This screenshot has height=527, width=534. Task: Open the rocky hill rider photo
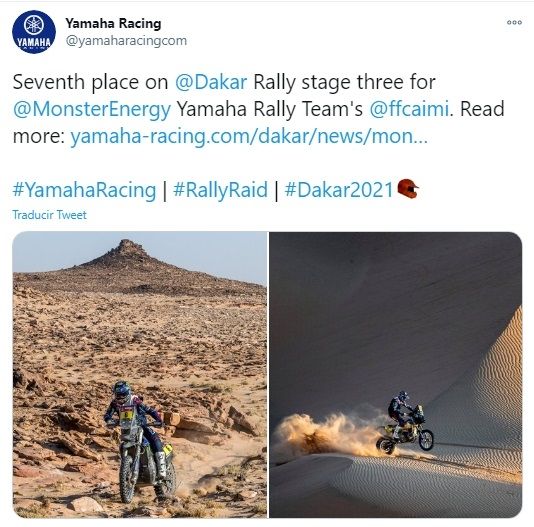(x=140, y=375)
